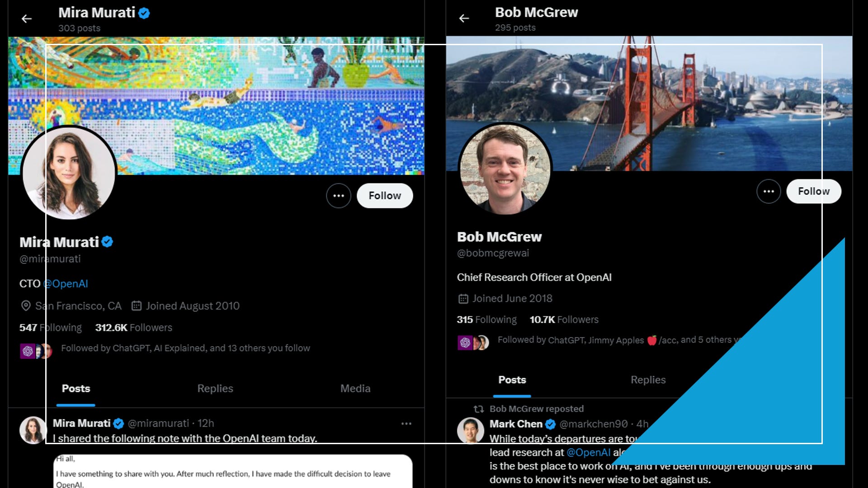This screenshot has height=488, width=868.
Task: Click Mark Chen's verified badge
Action: point(550,424)
